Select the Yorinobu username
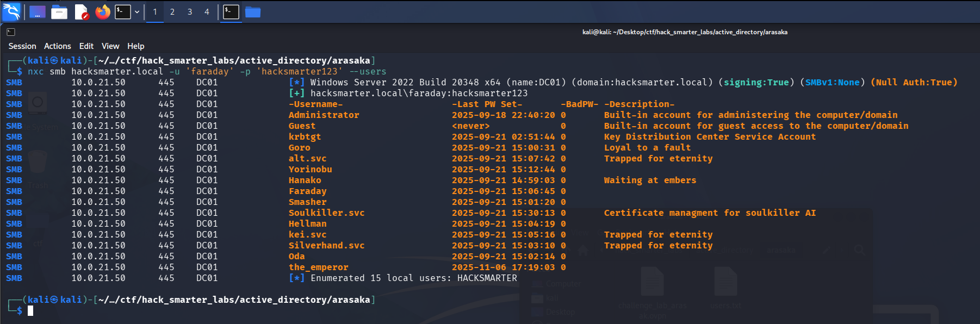Image resolution: width=980 pixels, height=324 pixels. click(310, 169)
